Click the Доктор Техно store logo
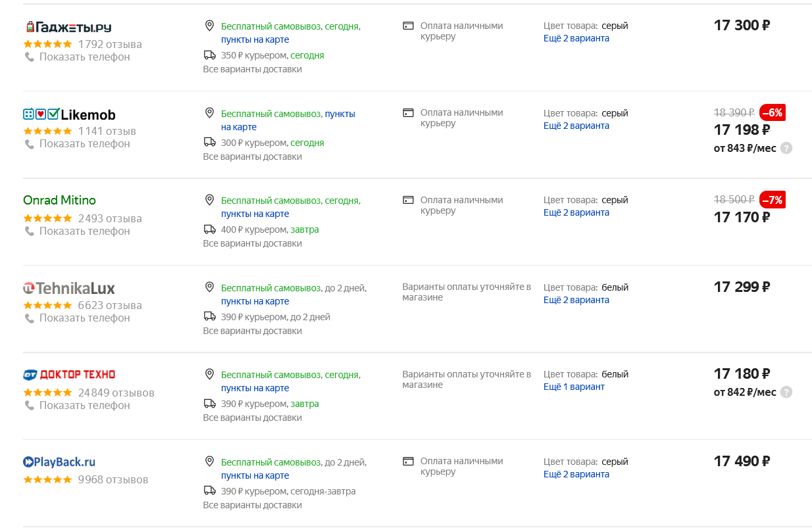The image size is (812, 528). pos(69,375)
